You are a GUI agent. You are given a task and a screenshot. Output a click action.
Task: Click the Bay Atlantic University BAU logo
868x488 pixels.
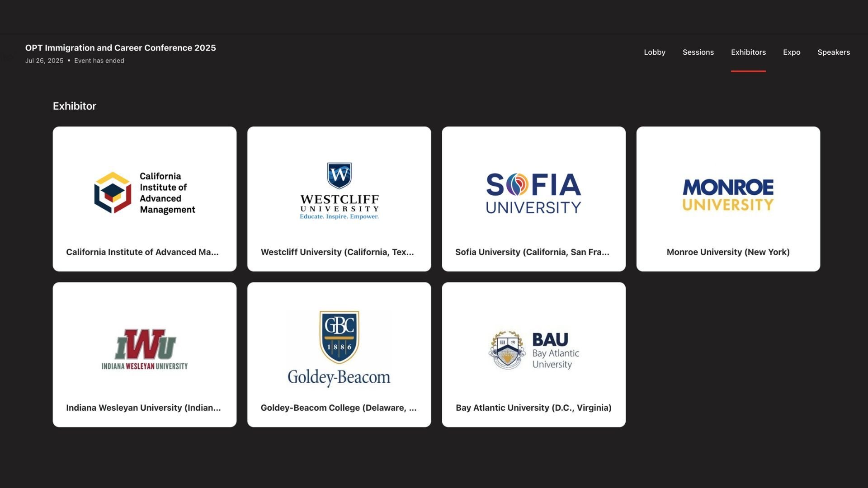coord(533,351)
